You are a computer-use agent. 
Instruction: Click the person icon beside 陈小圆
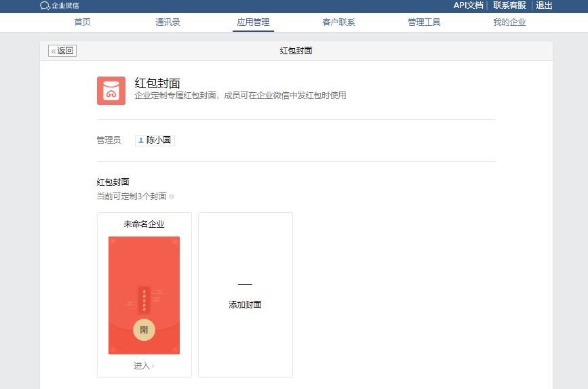coord(141,140)
